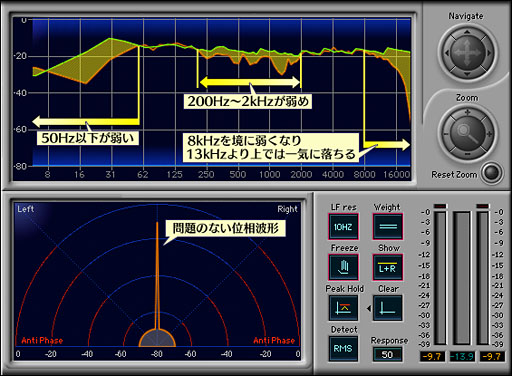
Task: Toggle the Peak Hold button
Action: (x=344, y=308)
